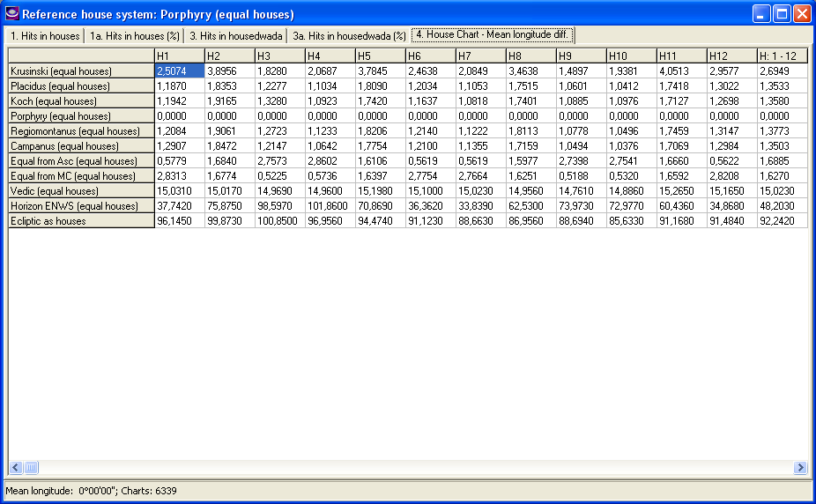Select cell 1,3773 in Regiomontanus total column
Image resolution: width=816 pixels, height=504 pixels.
783,131
